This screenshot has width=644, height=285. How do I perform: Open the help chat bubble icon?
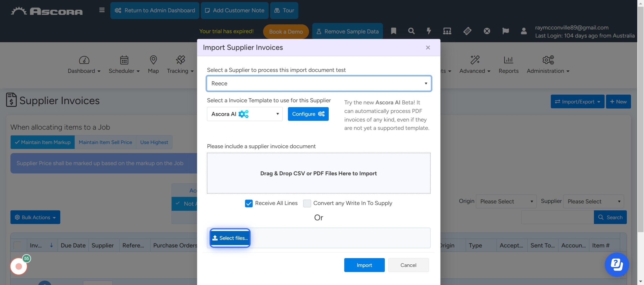pos(617,264)
